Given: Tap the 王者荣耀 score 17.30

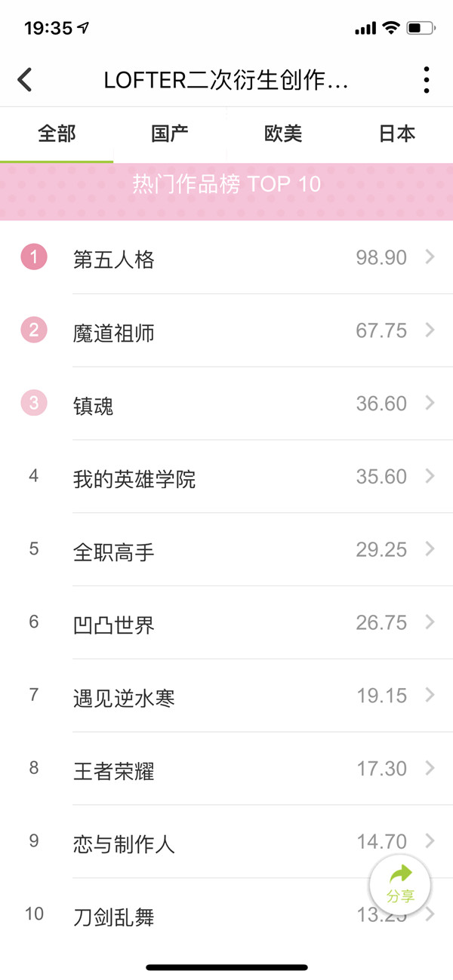Looking at the screenshot, I should [381, 769].
